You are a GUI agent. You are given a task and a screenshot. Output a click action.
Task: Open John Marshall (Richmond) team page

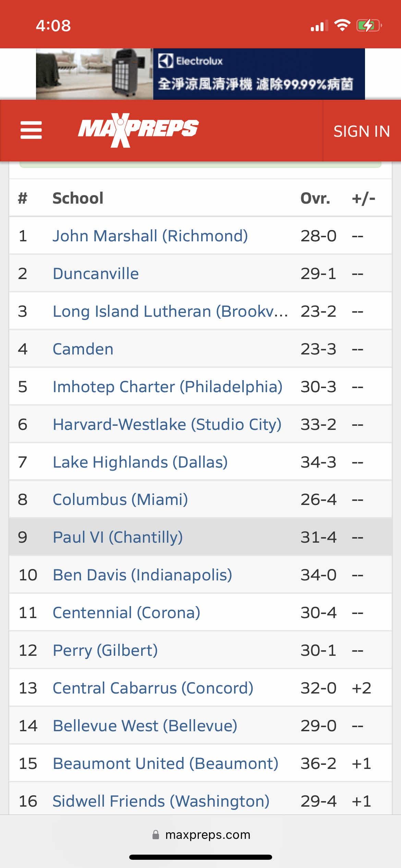[150, 236]
